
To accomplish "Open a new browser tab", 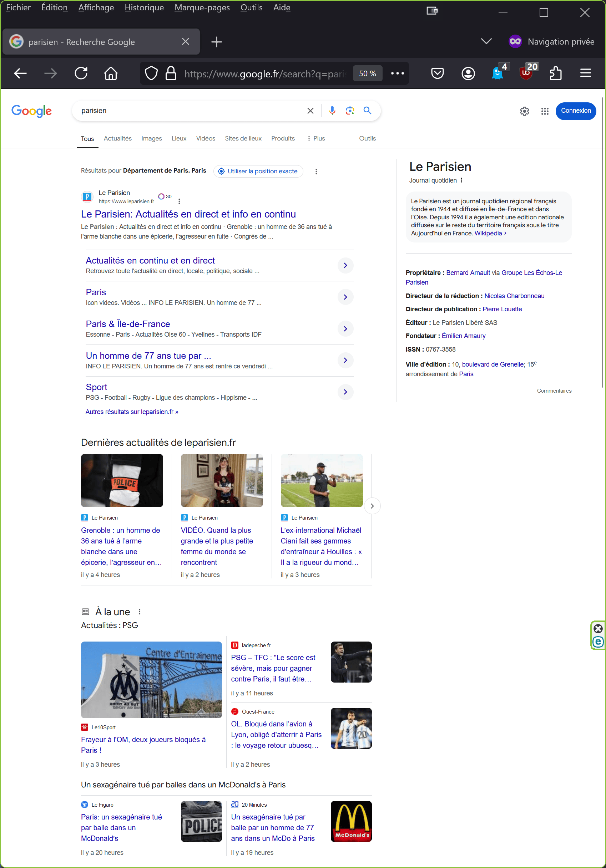I will [216, 42].
